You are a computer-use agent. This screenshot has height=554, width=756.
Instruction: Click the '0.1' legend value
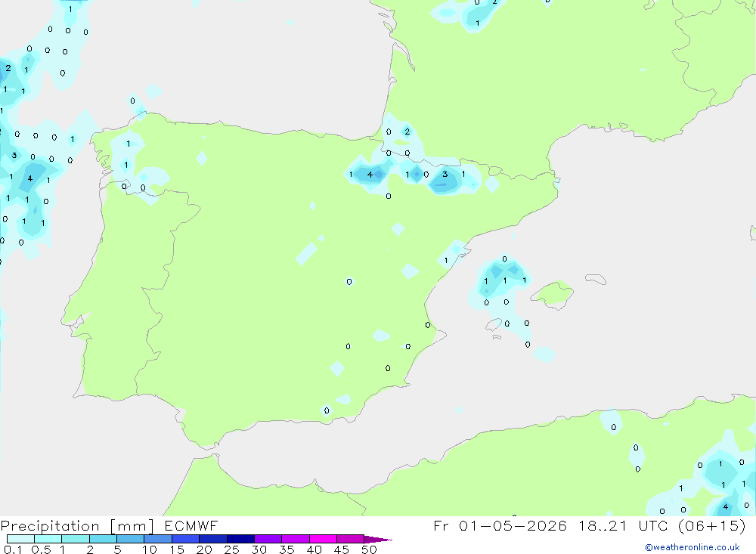pyautogui.click(x=13, y=549)
